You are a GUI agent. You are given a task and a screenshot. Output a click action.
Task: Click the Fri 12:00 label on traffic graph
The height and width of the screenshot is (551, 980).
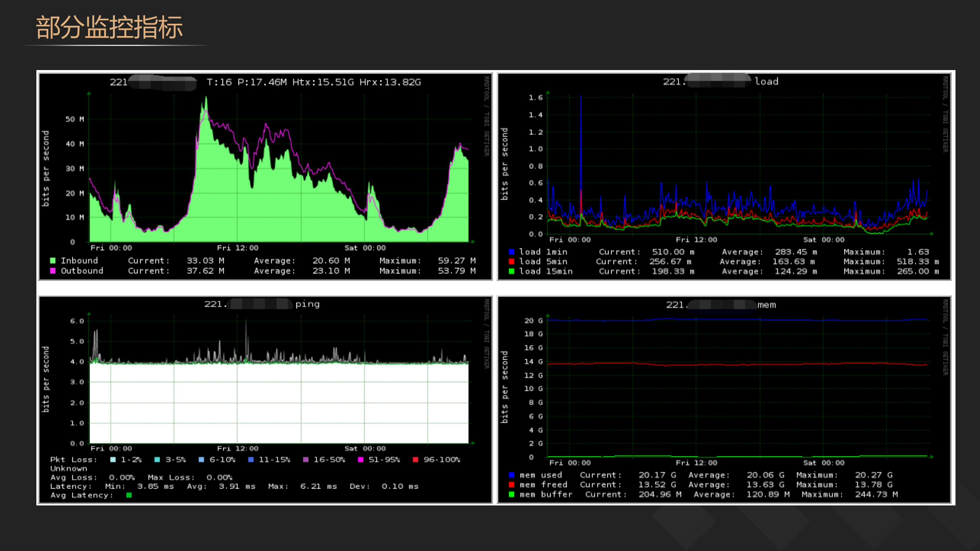click(238, 248)
